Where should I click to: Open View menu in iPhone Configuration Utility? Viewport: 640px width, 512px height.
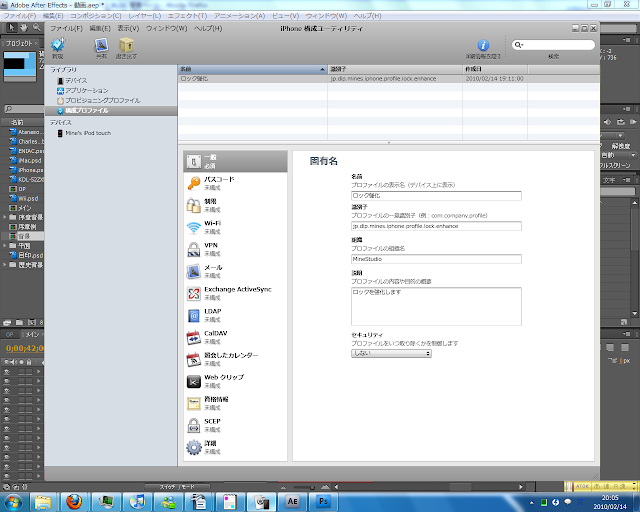[x=128, y=28]
